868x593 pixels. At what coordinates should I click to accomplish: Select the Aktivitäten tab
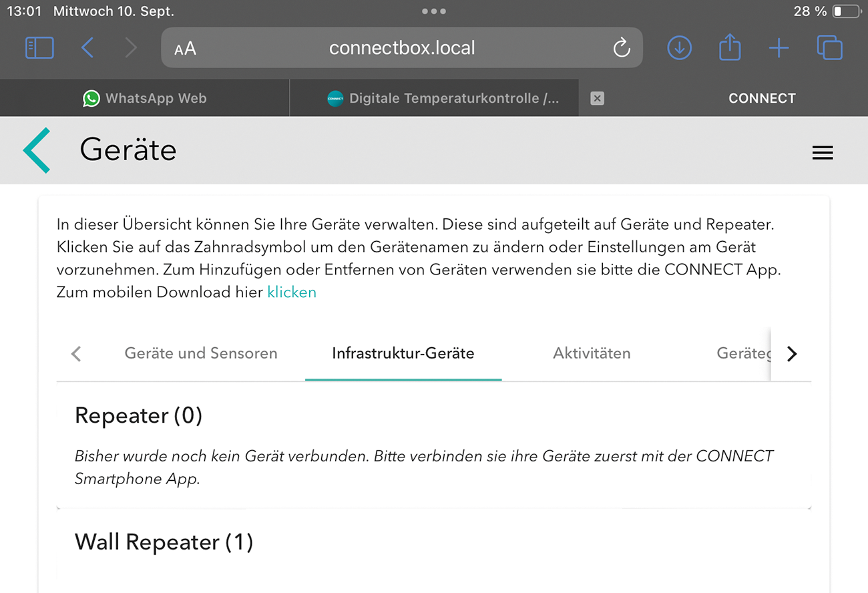(592, 353)
